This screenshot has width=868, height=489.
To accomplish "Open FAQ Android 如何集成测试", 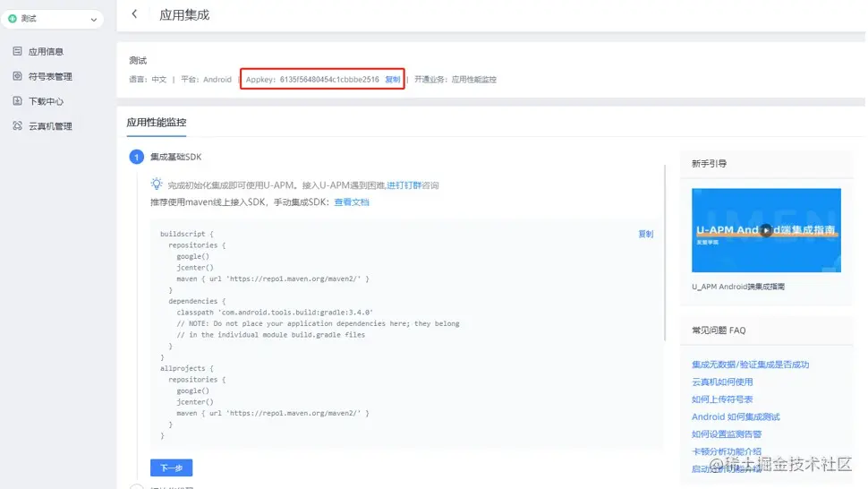I will point(736,416).
